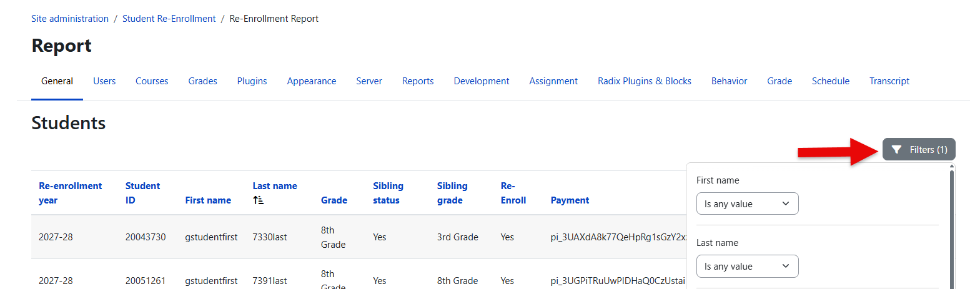Click the filter panel vertical scrollbar
Image resolution: width=980 pixels, height=289 pixels.
click(x=951, y=228)
